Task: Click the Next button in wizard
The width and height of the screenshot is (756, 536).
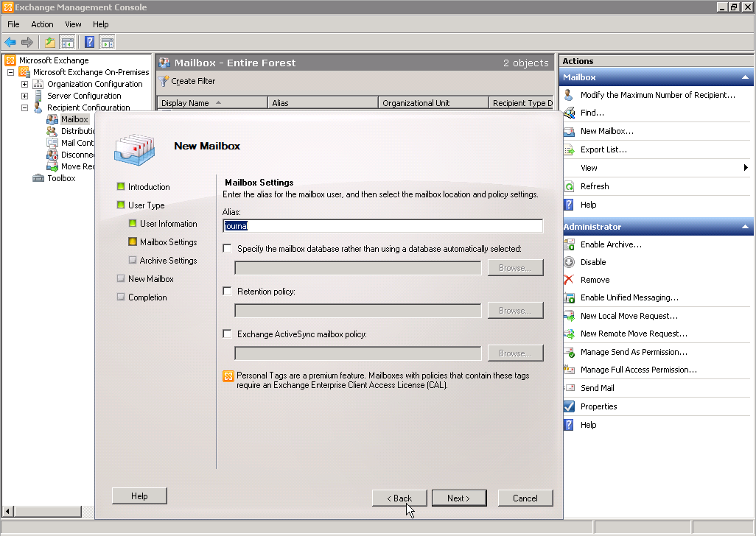Action: [458, 498]
